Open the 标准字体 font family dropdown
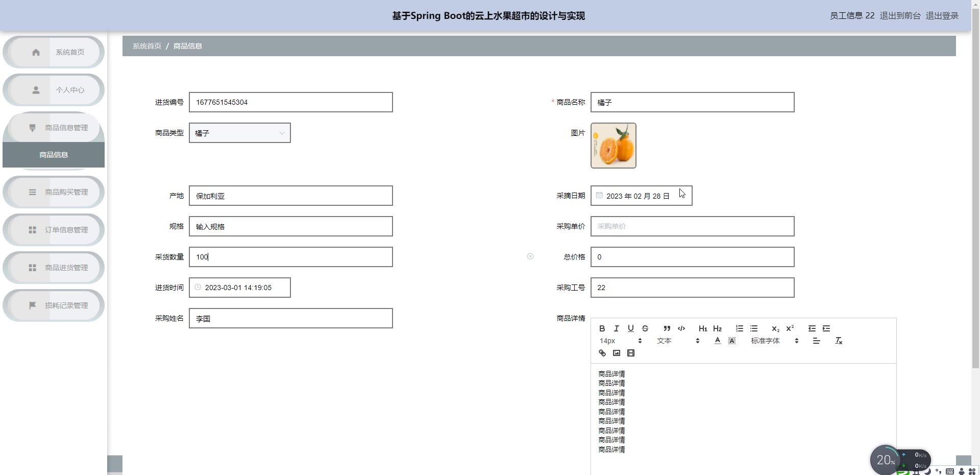980x475 pixels. tap(774, 341)
